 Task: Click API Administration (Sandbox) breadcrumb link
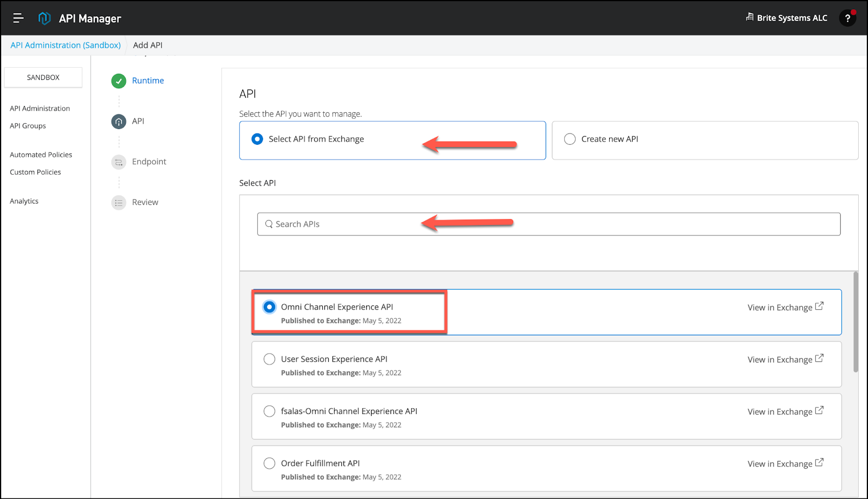pyautogui.click(x=66, y=45)
